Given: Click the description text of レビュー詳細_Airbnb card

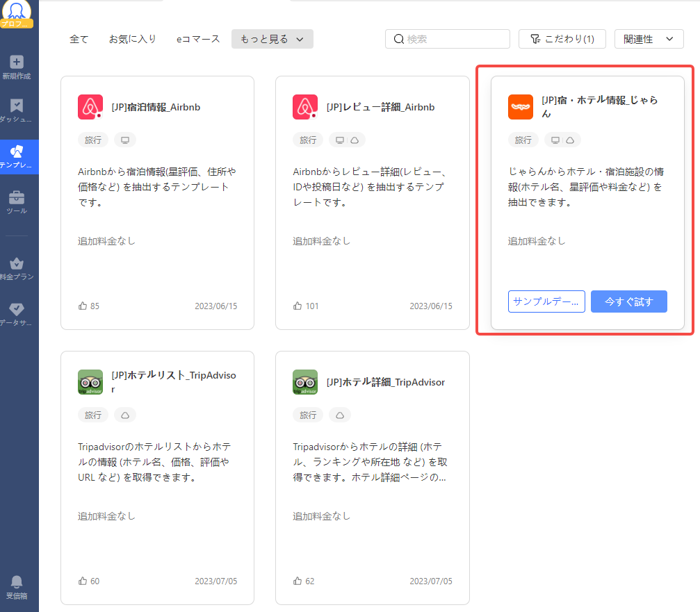Looking at the screenshot, I should point(370,187).
